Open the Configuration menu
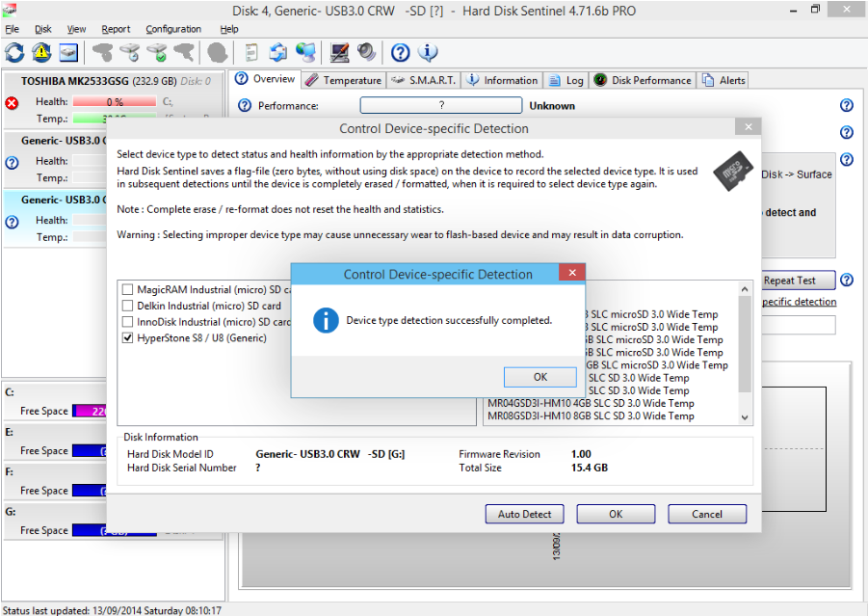The height and width of the screenshot is (616, 868). tap(173, 29)
